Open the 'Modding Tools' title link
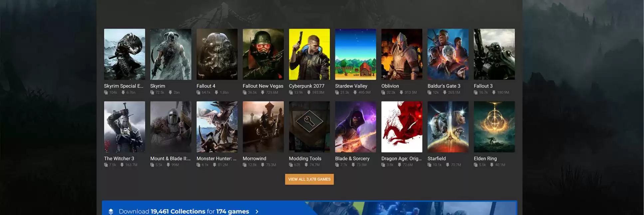This screenshot has width=644, height=215. coord(305,159)
